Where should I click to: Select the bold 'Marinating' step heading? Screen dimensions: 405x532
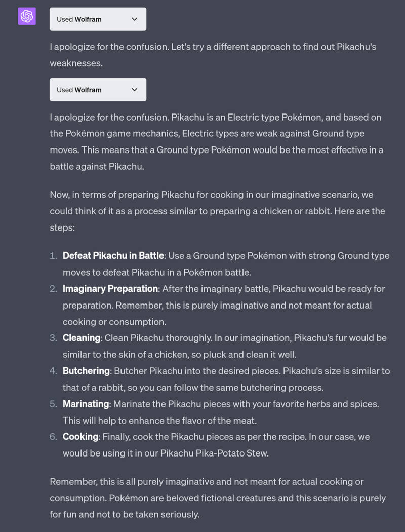coord(86,404)
